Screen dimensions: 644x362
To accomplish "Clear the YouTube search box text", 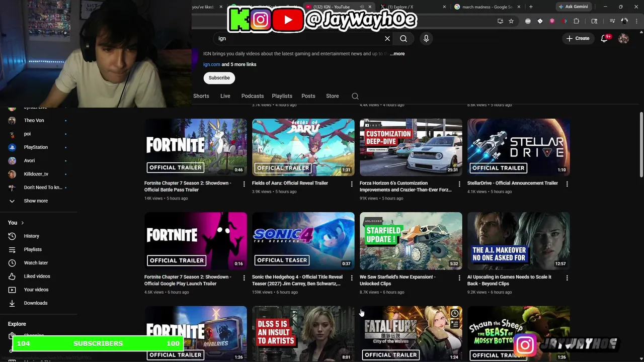I will pyautogui.click(x=387, y=38).
